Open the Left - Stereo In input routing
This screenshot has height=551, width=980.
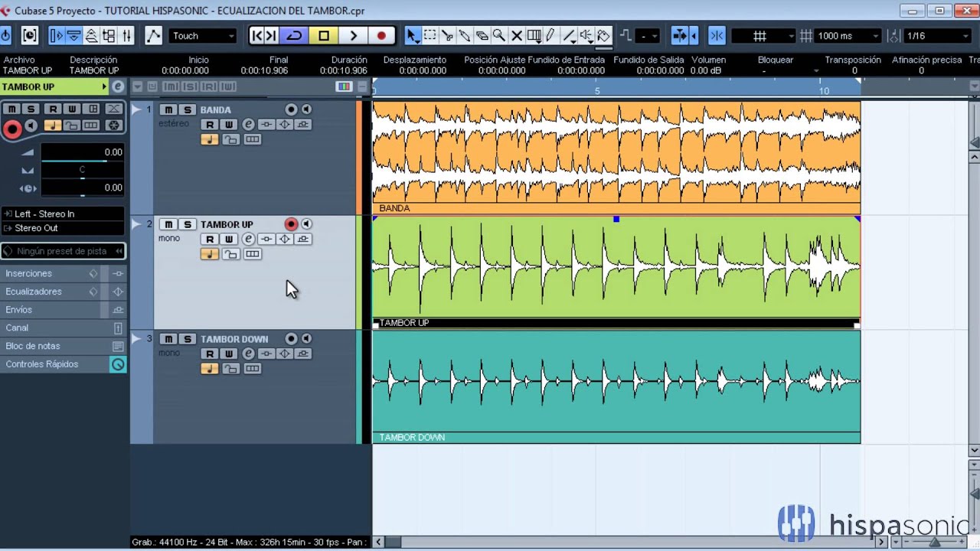point(63,214)
